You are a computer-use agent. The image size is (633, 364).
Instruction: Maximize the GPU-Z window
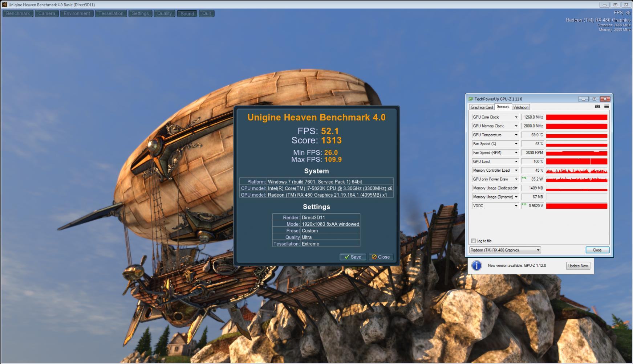(x=594, y=99)
